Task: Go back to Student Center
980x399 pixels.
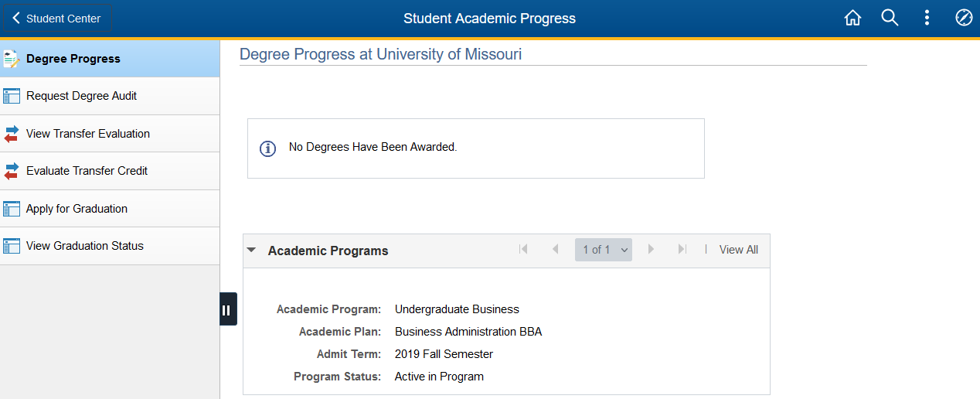Action: pos(57,19)
